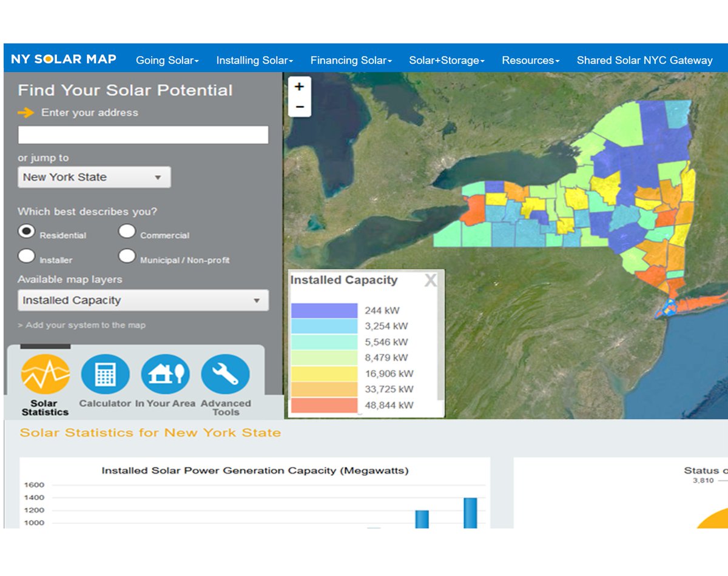The width and height of the screenshot is (728, 576).
Task: Click the Enter your address label
Action: tap(90, 113)
